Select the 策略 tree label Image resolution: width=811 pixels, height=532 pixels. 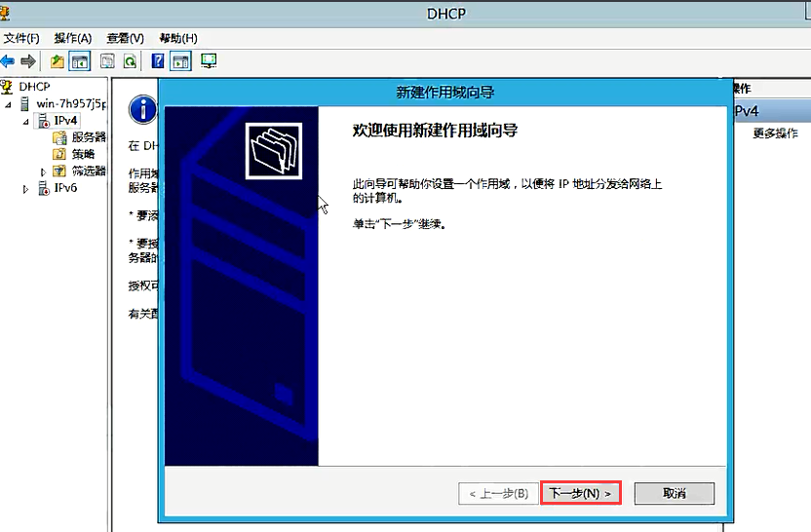[x=83, y=154]
